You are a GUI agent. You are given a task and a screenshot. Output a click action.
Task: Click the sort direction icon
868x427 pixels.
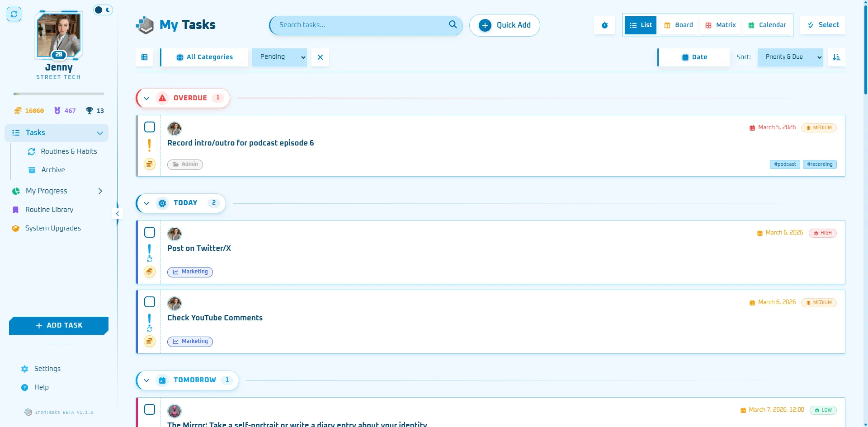click(836, 57)
